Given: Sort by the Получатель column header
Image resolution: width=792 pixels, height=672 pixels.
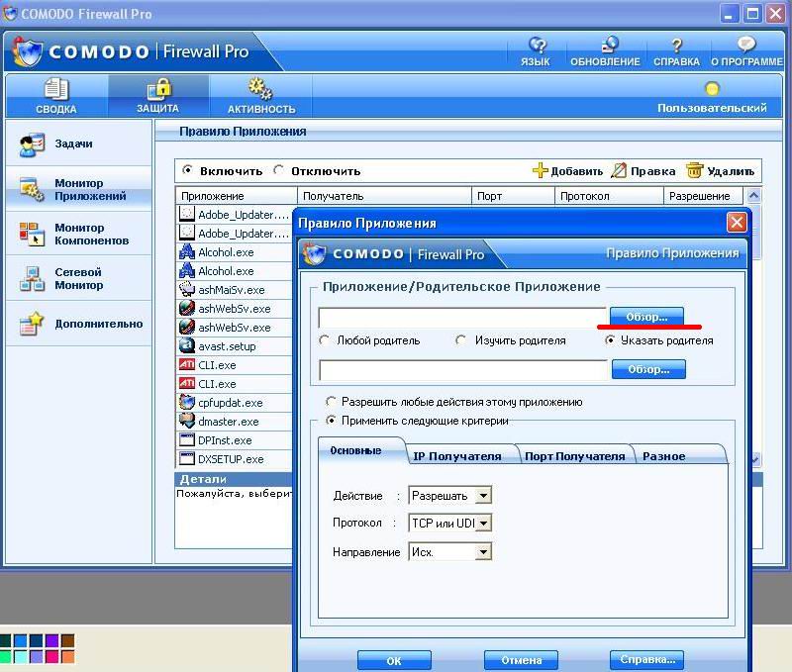Looking at the screenshot, I should [384, 196].
